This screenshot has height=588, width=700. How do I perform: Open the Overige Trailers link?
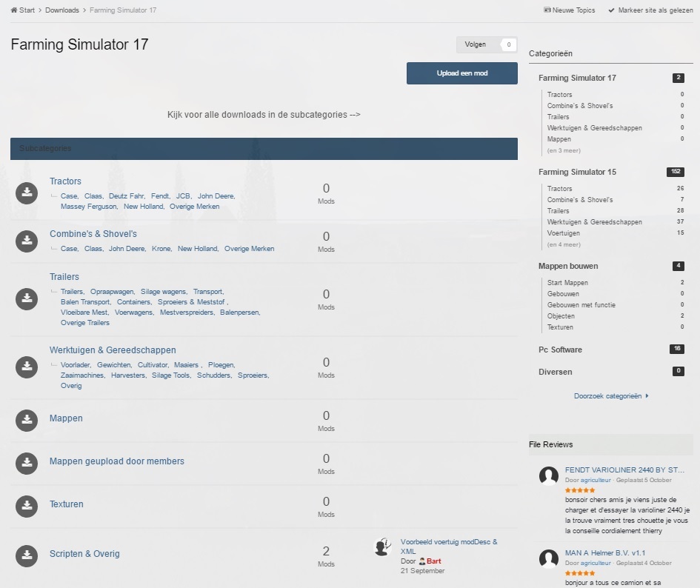(85, 322)
